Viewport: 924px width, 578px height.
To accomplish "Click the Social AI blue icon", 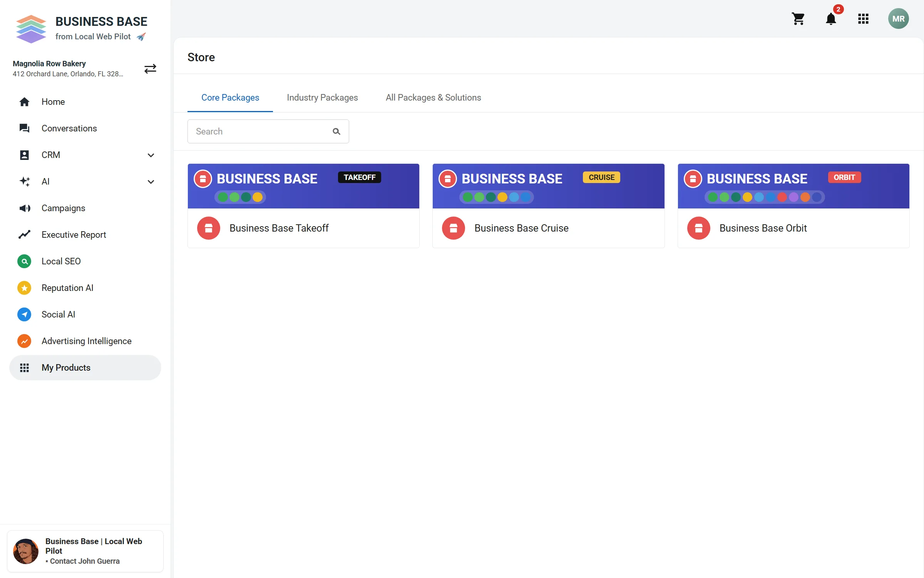I will [24, 314].
